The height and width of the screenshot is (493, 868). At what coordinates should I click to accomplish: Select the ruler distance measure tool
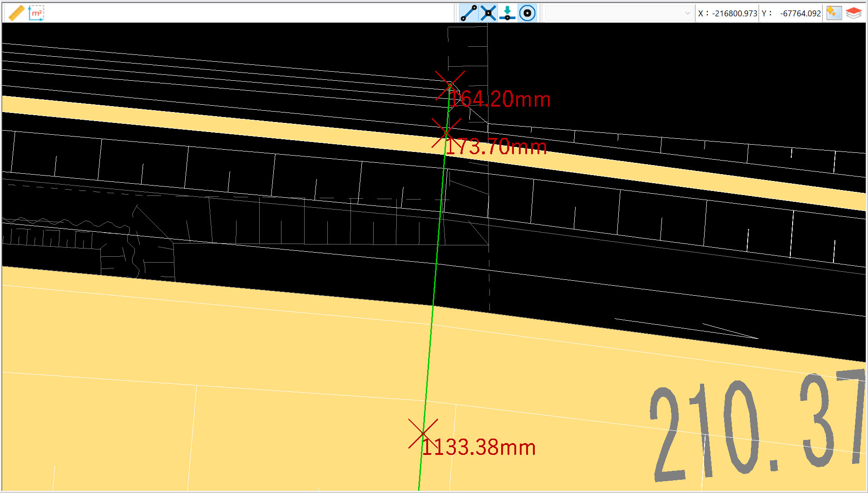(x=17, y=13)
